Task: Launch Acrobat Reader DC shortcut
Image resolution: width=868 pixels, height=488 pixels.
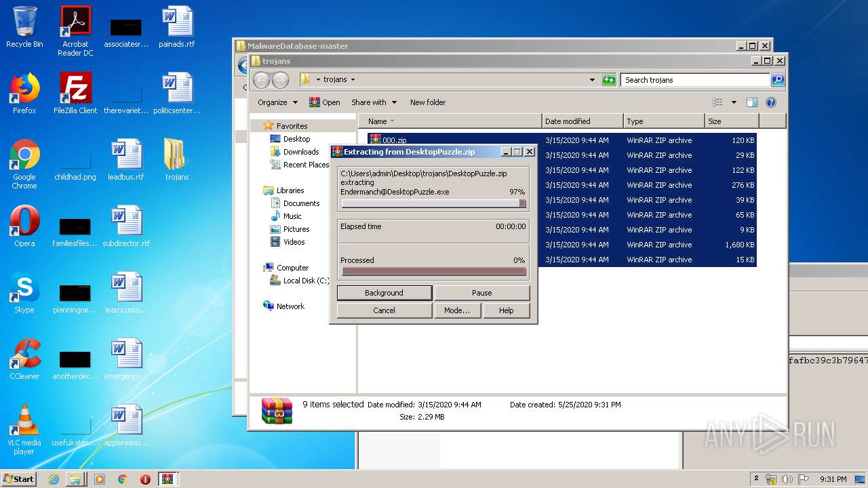Action: tap(75, 31)
